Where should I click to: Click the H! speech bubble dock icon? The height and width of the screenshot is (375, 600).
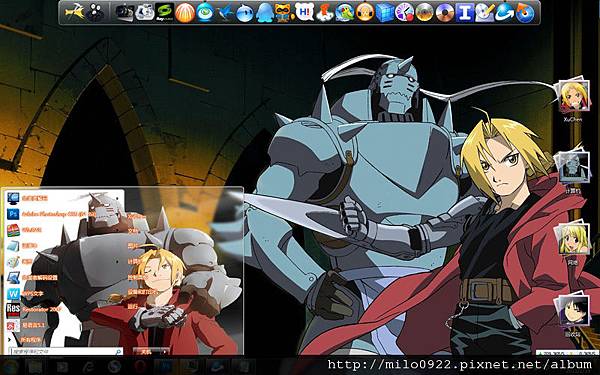[305, 13]
